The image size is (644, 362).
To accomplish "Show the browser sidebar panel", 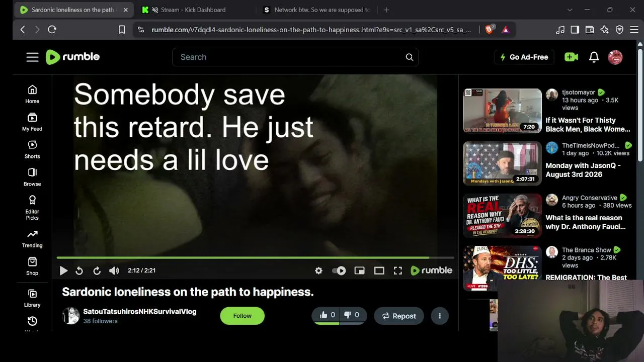I will (x=575, y=30).
